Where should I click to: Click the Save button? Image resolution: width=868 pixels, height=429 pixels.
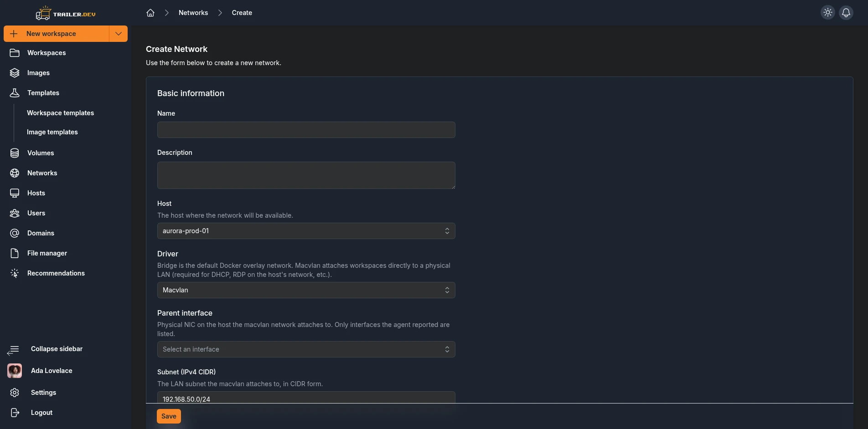click(169, 416)
